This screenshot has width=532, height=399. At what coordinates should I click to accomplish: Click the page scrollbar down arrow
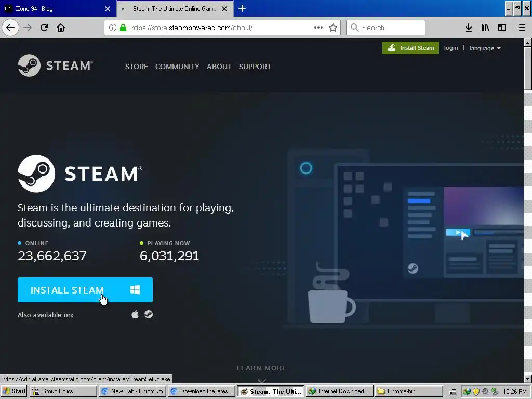(x=528, y=379)
